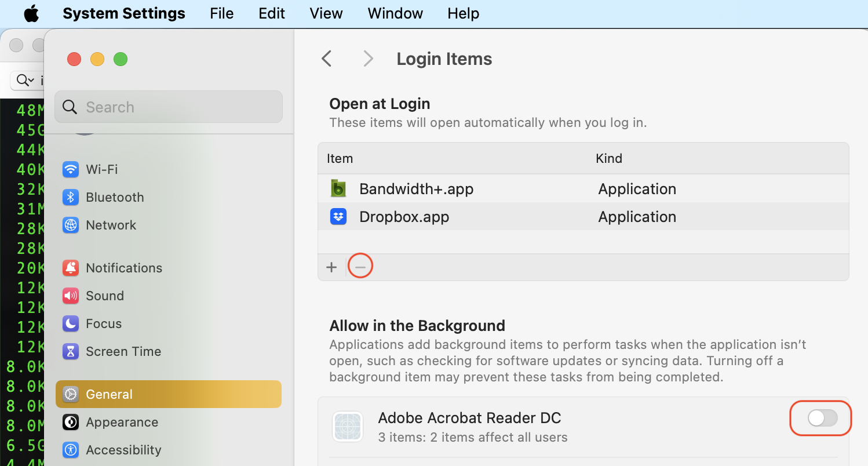Open the Apple menu
The height and width of the screenshot is (466, 868).
[x=31, y=13]
